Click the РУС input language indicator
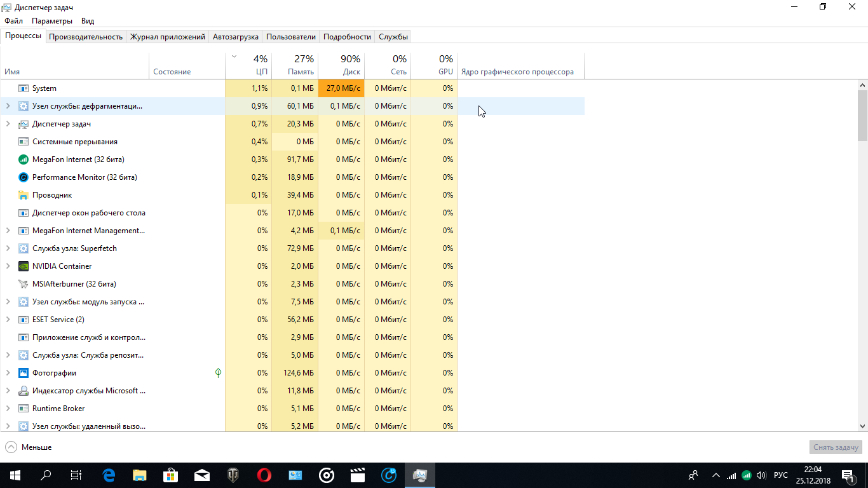This screenshot has width=868, height=488. [781, 475]
